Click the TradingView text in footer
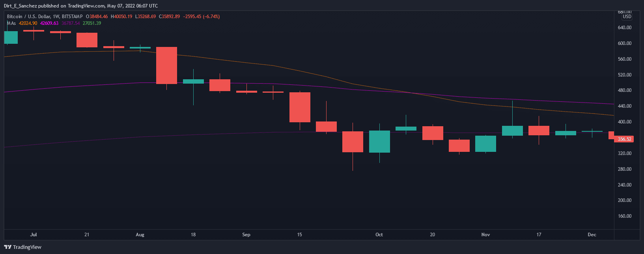This screenshot has height=254, width=644. point(27,247)
